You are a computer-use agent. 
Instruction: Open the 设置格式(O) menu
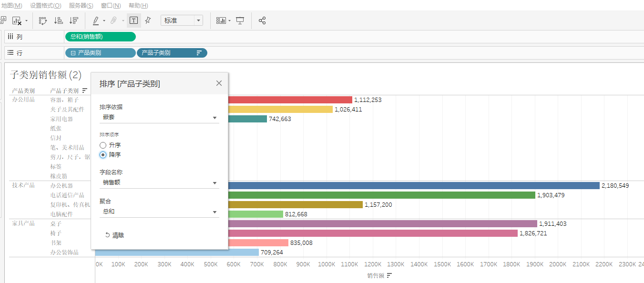click(45, 5)
